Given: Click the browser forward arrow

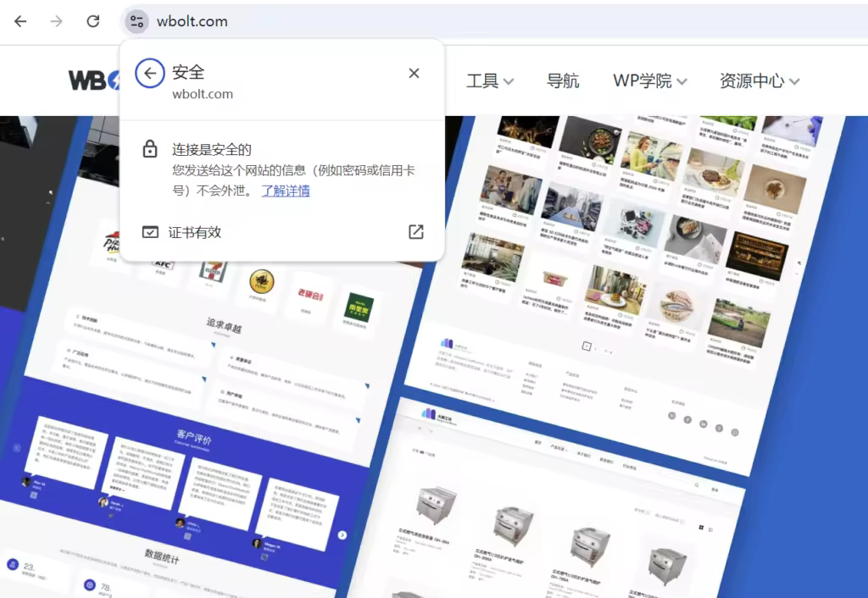Looking at the screenshot, I should pos(57,21).
